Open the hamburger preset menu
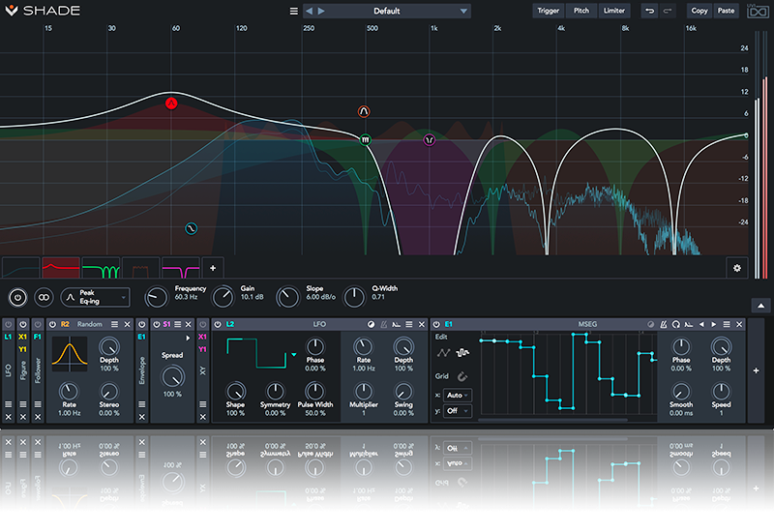The width and height of the screenshot is (774, 532). (294, 12)
